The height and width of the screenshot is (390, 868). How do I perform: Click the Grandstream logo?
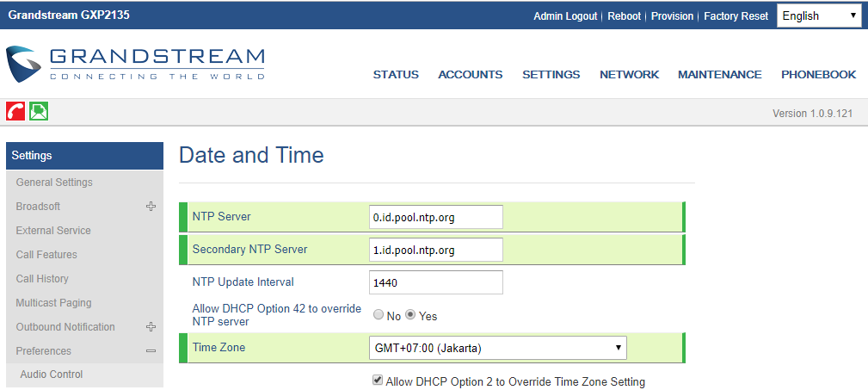(136, 64)
